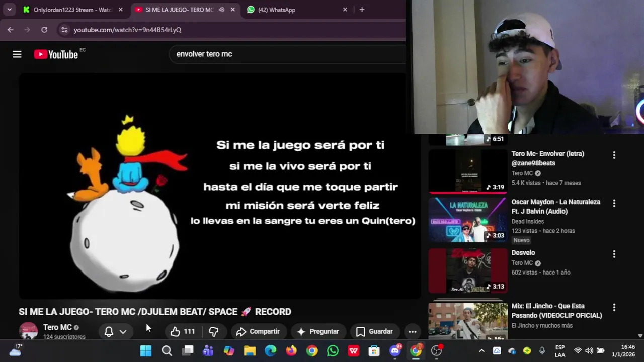The width and height of the screenshot is (644, 362).
Task: Open Windows taskbar search
Action: pyautogui.click(x=167, y=351)
